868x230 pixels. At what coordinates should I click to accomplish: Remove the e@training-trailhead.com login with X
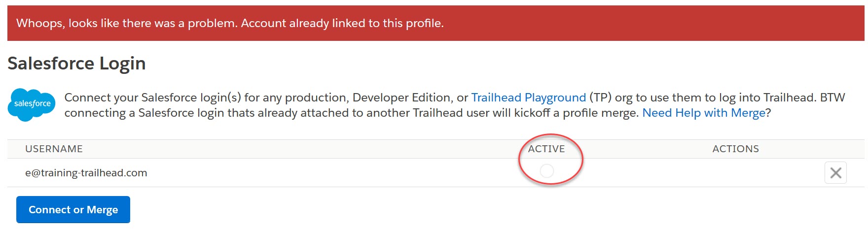click(x=835, y=173)
